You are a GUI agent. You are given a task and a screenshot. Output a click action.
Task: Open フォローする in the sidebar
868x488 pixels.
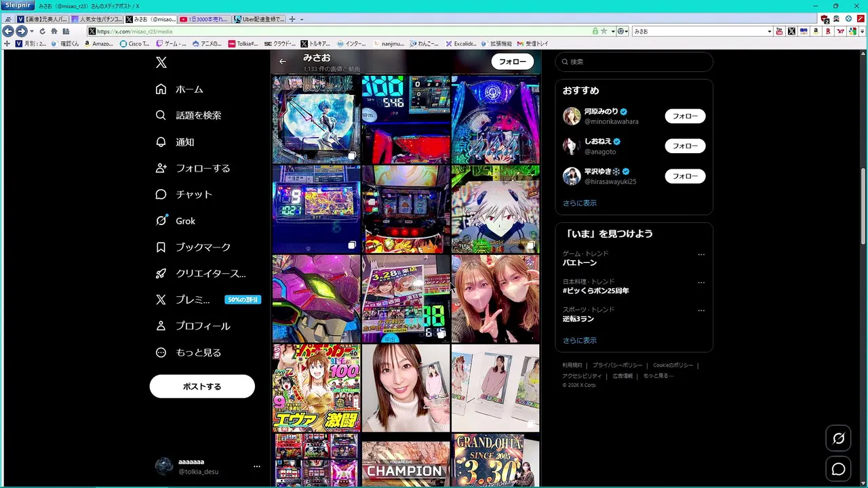[x=193, y=168]
